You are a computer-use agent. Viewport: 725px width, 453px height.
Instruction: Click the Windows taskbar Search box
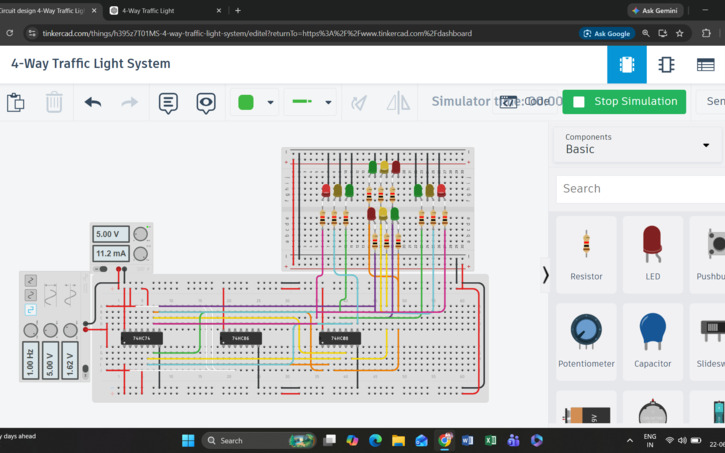coord(259,441)
